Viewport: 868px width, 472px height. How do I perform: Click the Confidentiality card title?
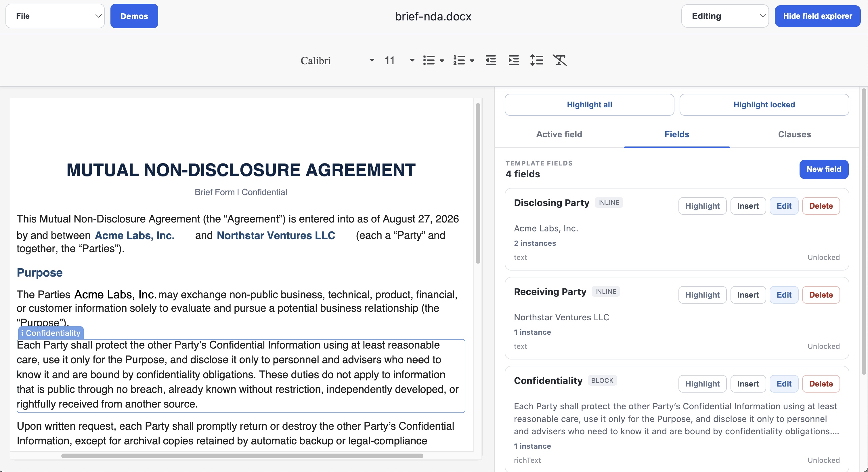548,381
